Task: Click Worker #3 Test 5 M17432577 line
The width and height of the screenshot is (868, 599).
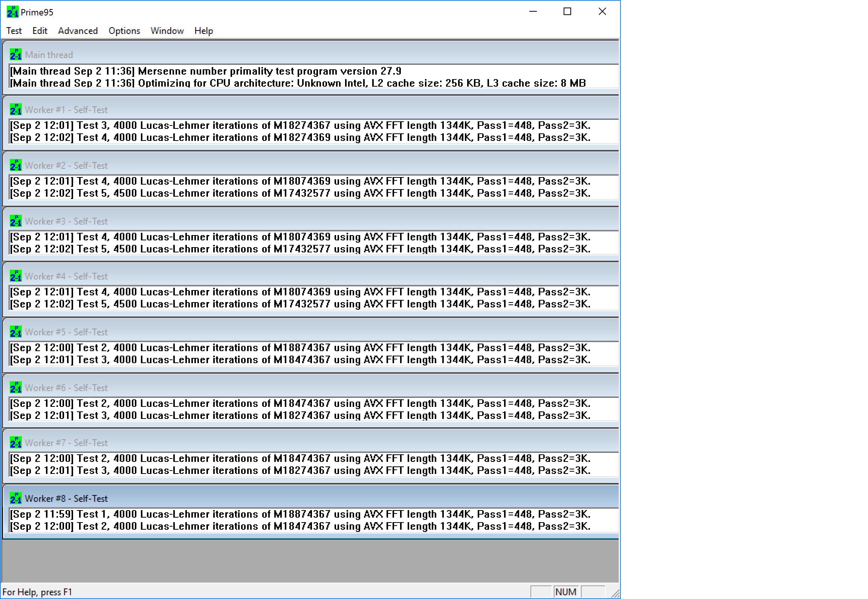Action: [x=300, y=249]
